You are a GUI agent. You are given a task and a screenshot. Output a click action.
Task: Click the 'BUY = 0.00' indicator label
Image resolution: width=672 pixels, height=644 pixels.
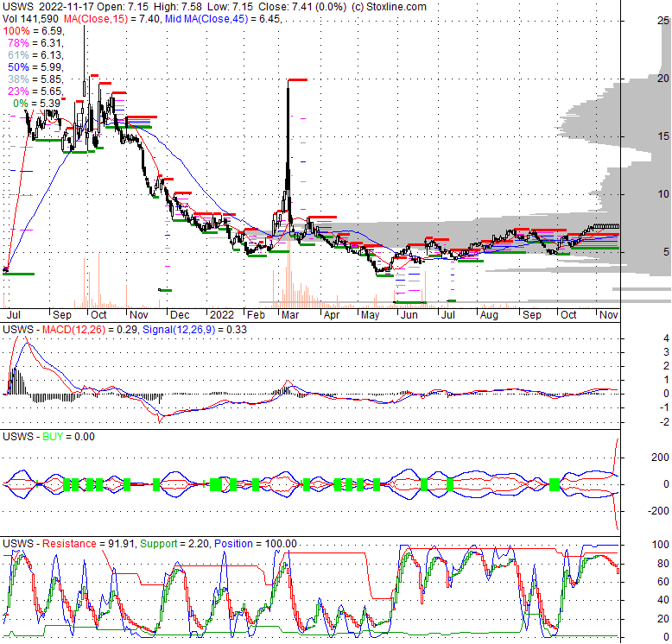[x=68, y=437]
